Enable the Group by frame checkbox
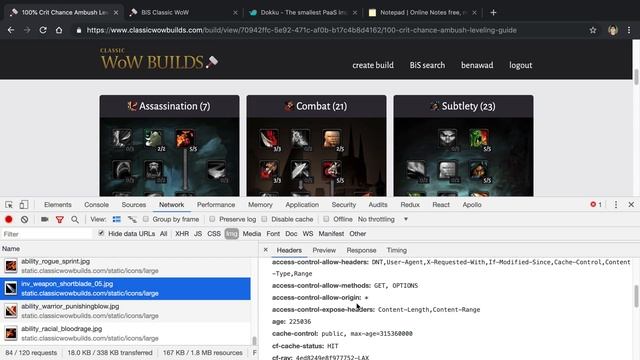The height and width of the screenshot is (360, 640). tap(146, 219)
